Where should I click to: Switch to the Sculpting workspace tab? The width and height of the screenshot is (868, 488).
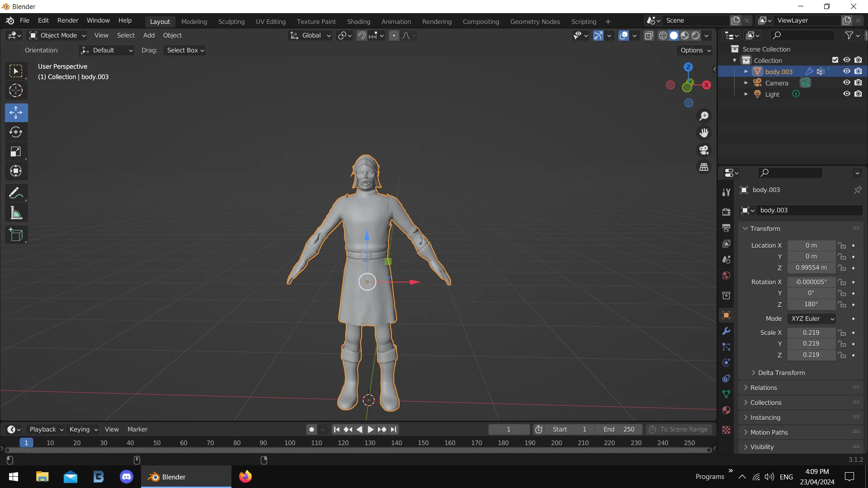[x=231, y=21]
